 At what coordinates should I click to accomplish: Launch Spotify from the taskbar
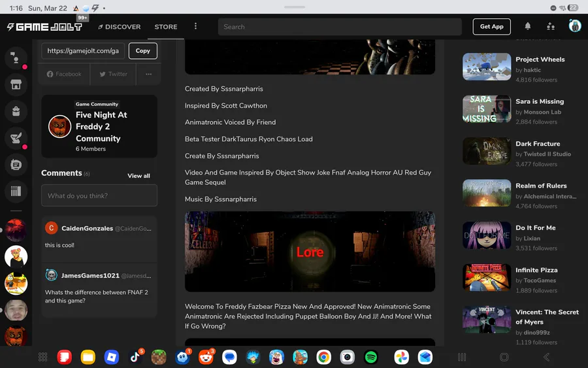pyautogui.click(x=371, y=357)
